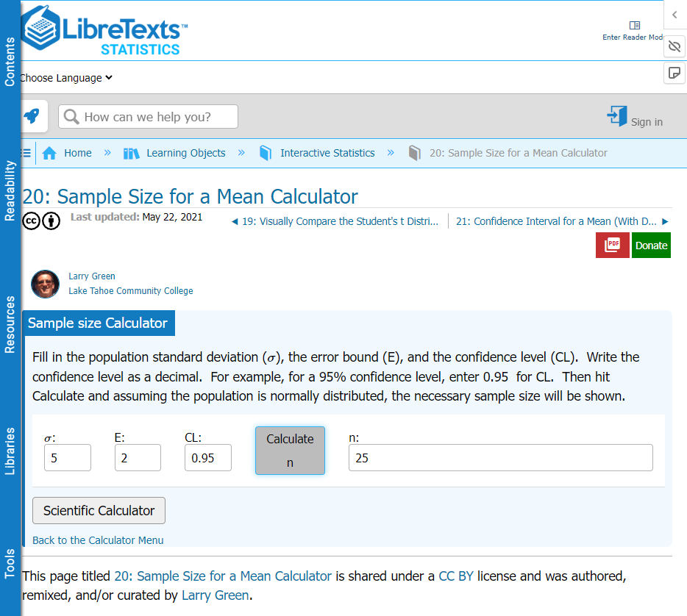The width and height of the screenshot is (687, 616).
Task: Click the left triangle previous arrow
Action: point(235,221)
